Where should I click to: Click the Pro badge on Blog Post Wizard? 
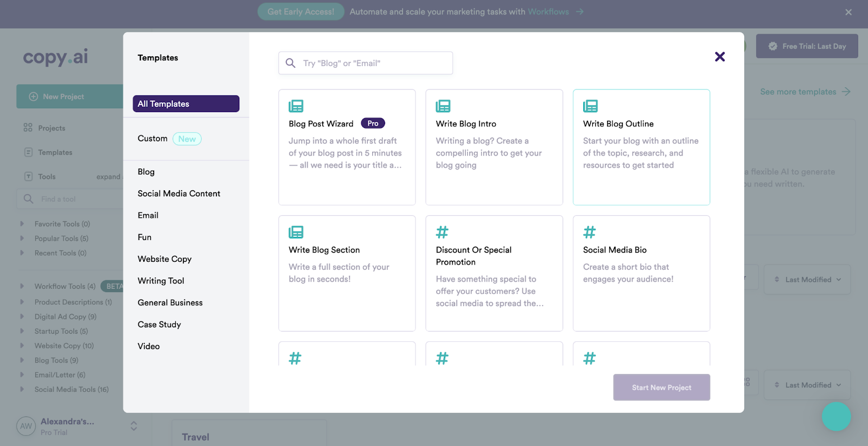tap(373, 124)
